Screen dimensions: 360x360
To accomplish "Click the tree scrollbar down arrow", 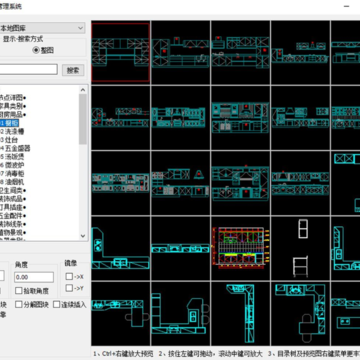I will [83, 236].
